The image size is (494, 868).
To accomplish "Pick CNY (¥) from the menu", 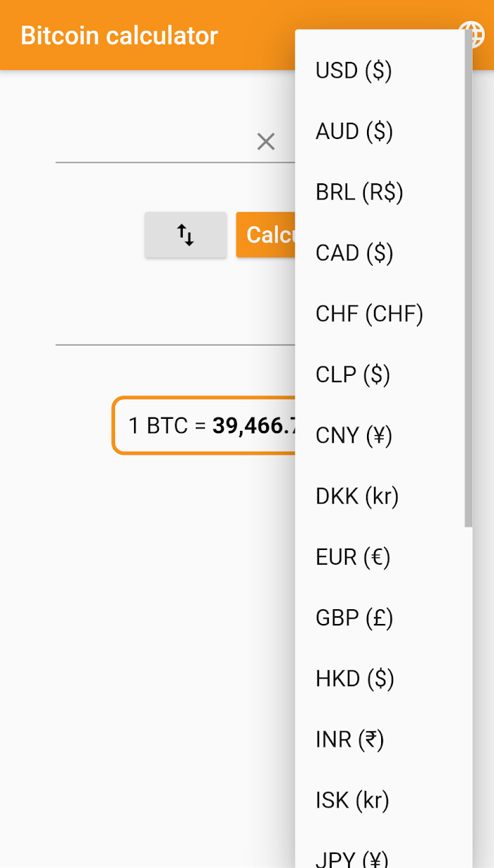I will click(x=354, y=435).
